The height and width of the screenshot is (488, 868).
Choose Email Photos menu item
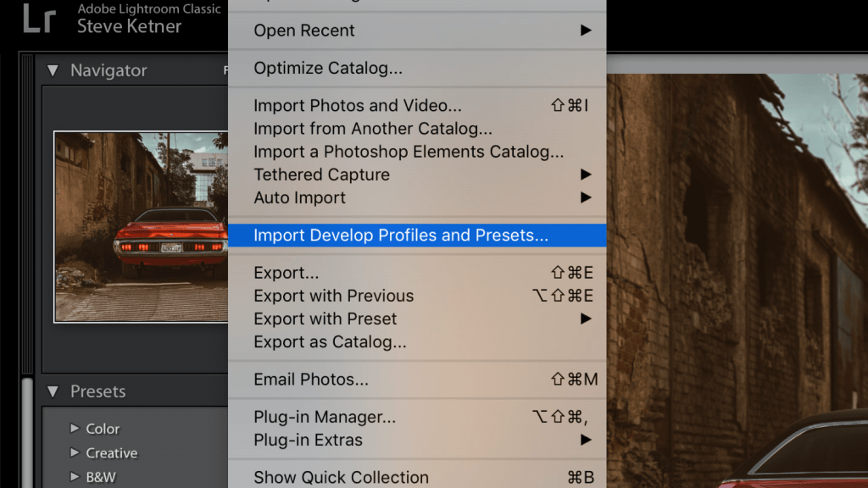[311, 380]
